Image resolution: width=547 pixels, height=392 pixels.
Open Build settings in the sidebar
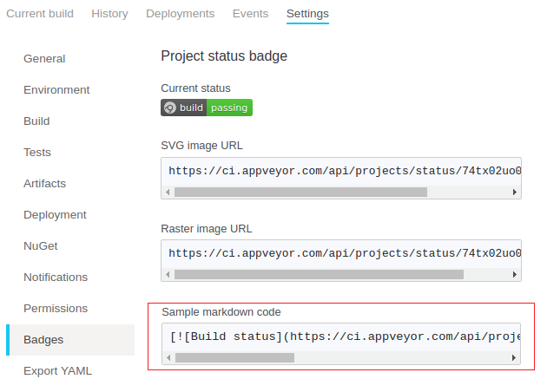coord(36,121)
